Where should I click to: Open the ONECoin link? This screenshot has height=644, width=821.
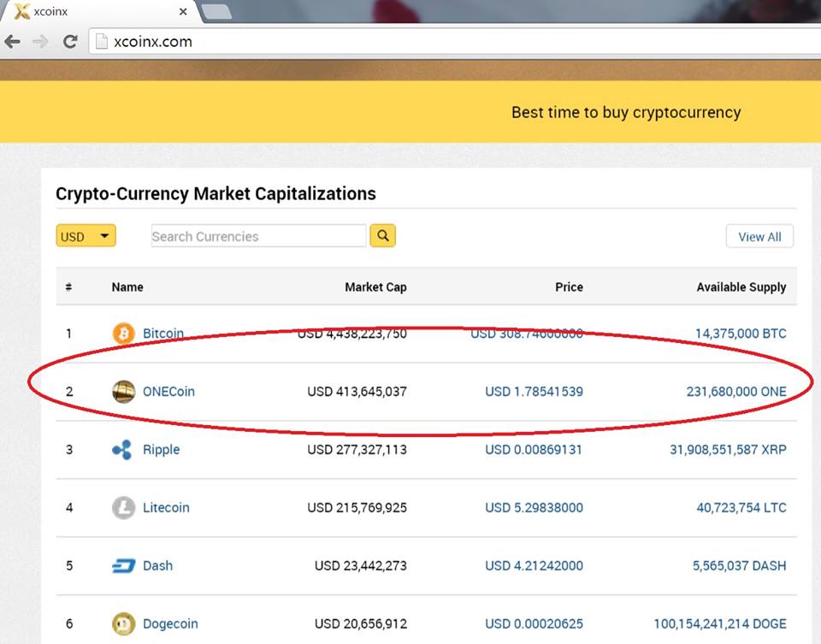168,392
